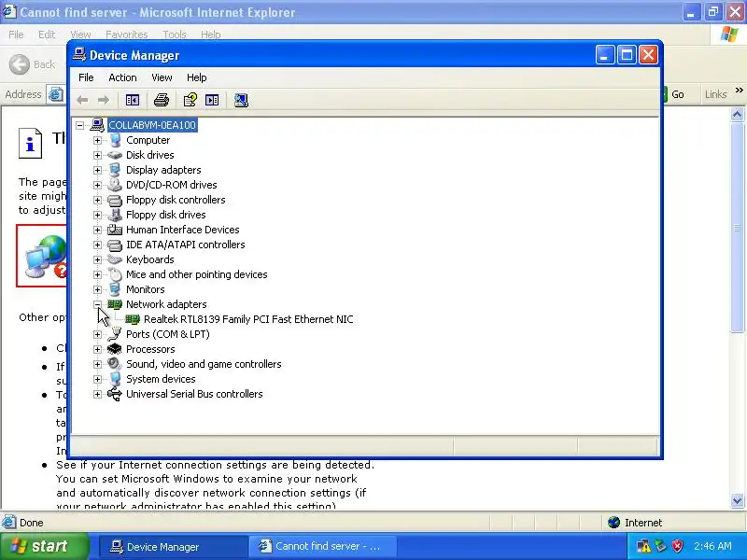The image size is (747, 560).
Task: Expand the Display adapters node
Action: [x=97, y=170]
